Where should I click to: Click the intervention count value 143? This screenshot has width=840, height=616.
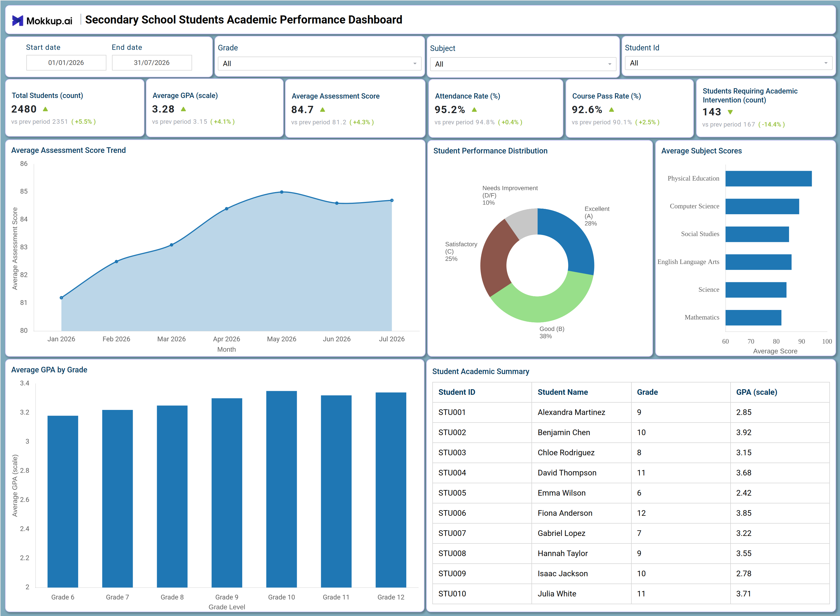click(x=712, y=112)
